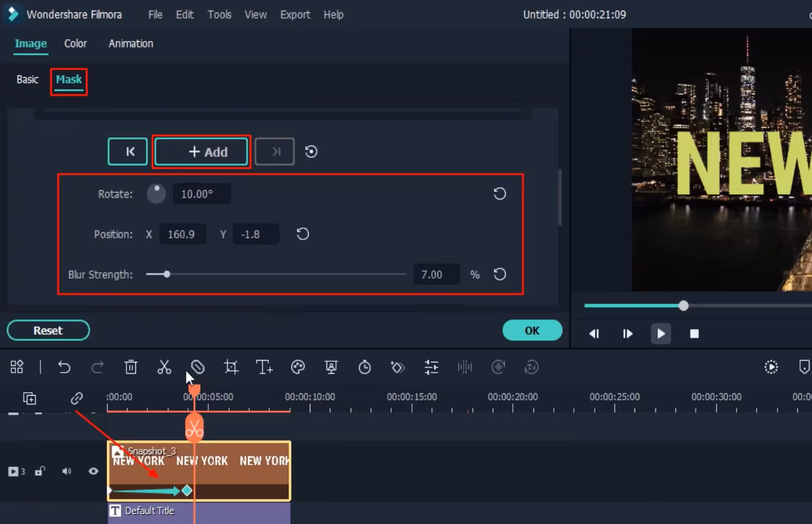
Task: Click the marker shield icon
Action: 804,367
